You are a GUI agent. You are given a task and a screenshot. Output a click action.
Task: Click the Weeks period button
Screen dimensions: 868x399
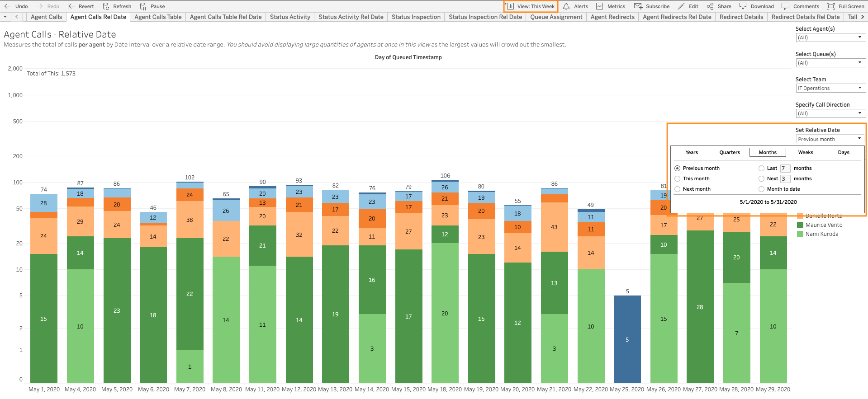[x=806, y=153]
